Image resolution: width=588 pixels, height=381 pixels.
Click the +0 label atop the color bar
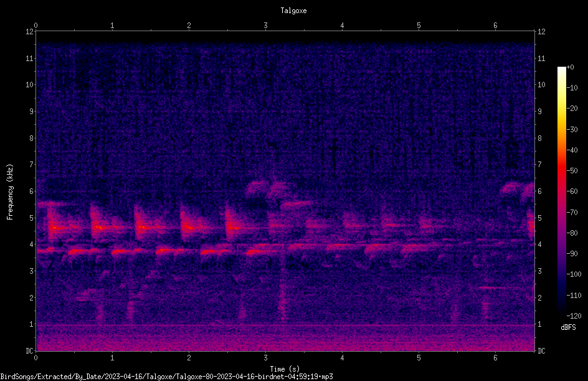(x=571, y=67)
